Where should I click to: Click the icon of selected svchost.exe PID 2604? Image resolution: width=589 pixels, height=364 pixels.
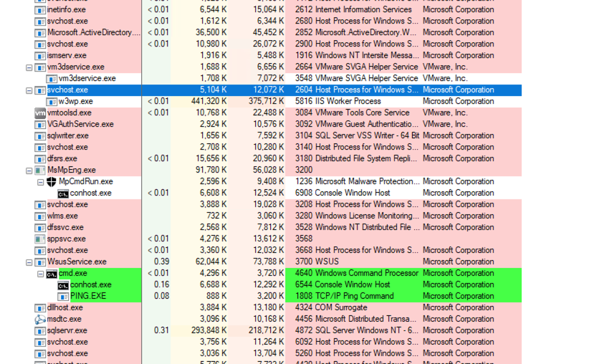(x=40, y=90)
